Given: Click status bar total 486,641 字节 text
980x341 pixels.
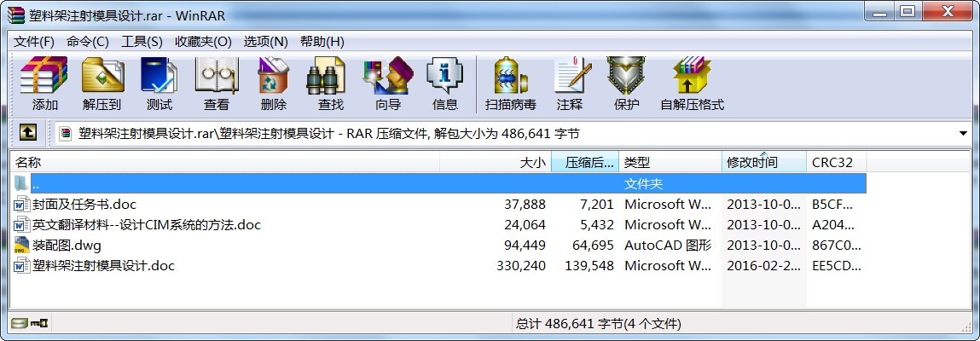Looking at the screenshot, I should (598, 323).
